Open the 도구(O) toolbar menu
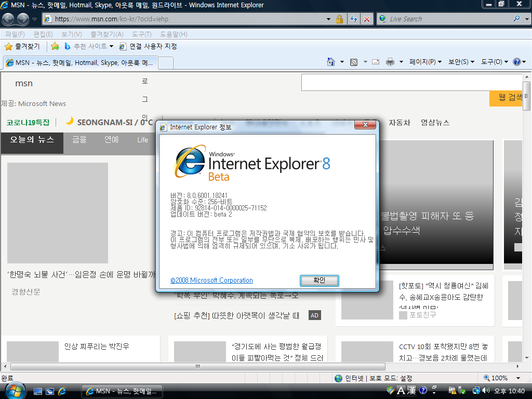Image resolution: width=532 pixels, height=399 pixels. (495, 62)
